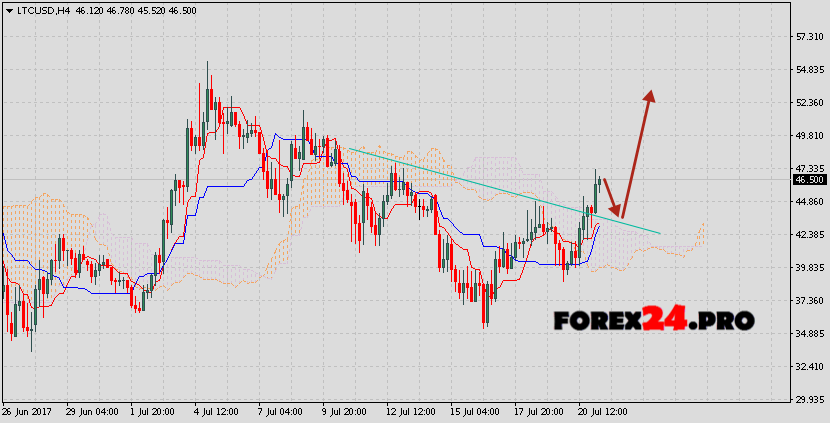The width and height of the screenshot is (830, 423).
Task: Click the 34.885 price axis label
Action: 809,333
